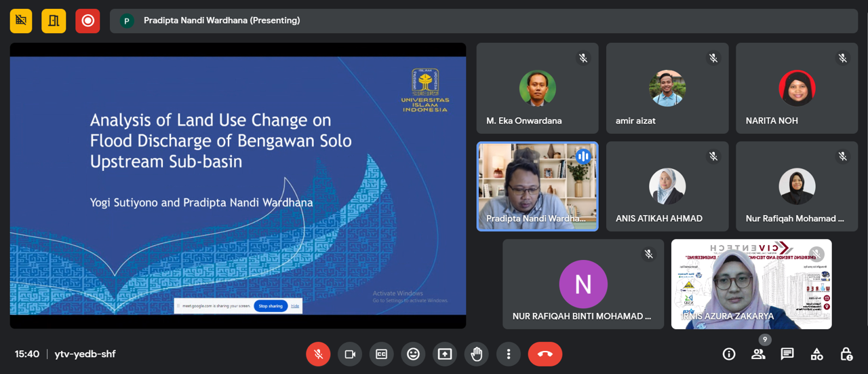Screen dimensions: 868x374
Task: Open the meeting details info panel
Action: (729, 354)
